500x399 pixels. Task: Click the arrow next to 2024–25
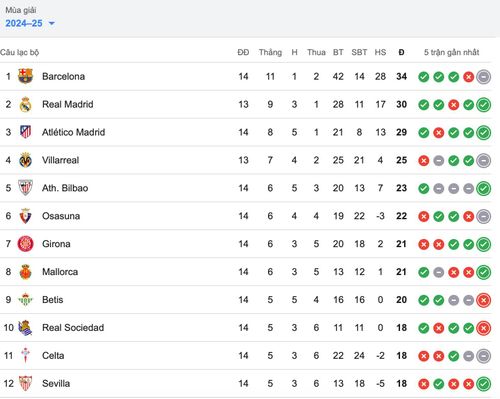(x=51, y=24)
